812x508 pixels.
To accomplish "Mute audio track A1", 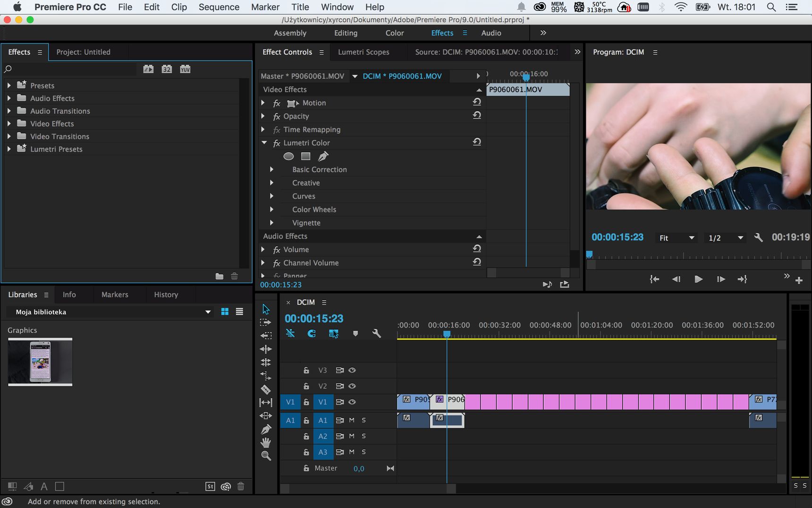I will [x=352, y=420].
